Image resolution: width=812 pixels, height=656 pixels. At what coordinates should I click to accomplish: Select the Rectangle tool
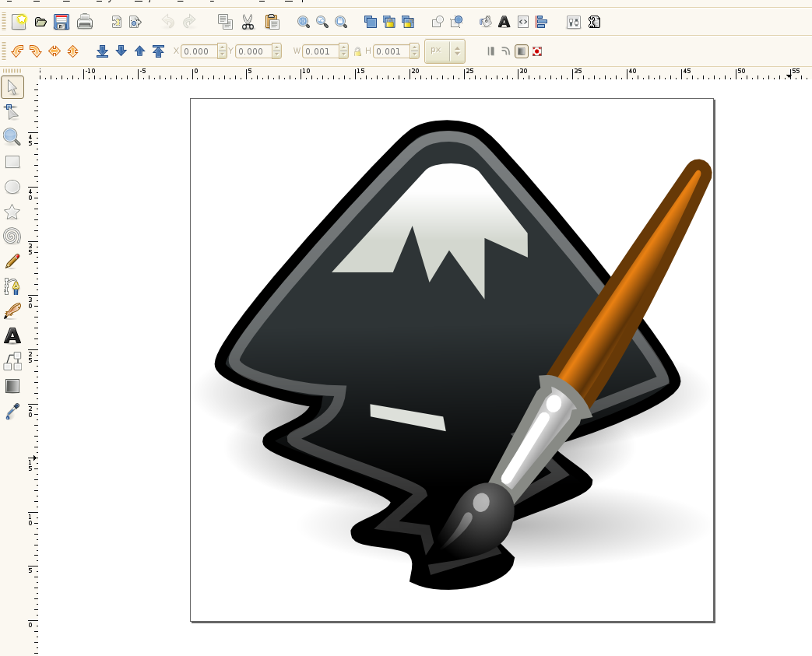12,162
